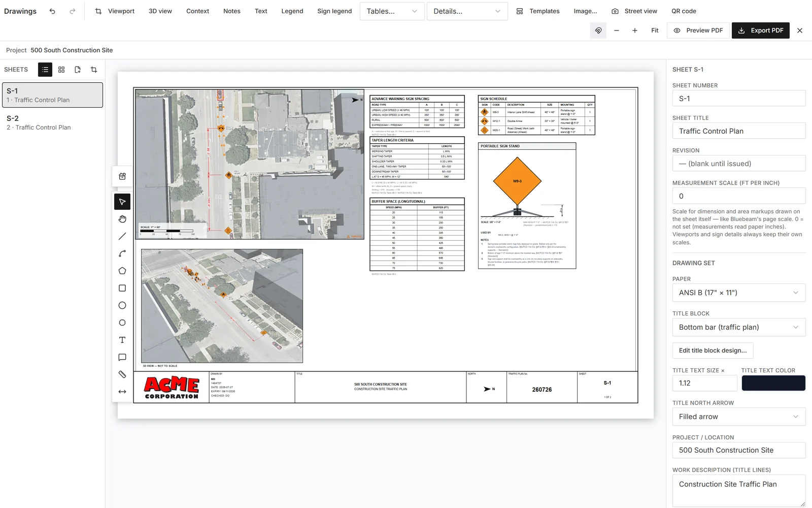Select the Ruler measure tool
The height and width of the screenshot is (508, 812).
122,374
